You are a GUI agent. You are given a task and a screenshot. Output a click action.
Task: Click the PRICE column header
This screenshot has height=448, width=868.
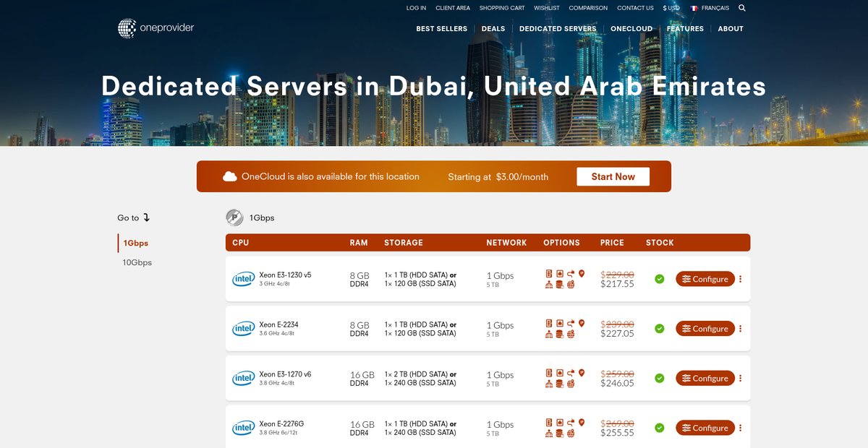pyautogui.click(x=612, y=243)
